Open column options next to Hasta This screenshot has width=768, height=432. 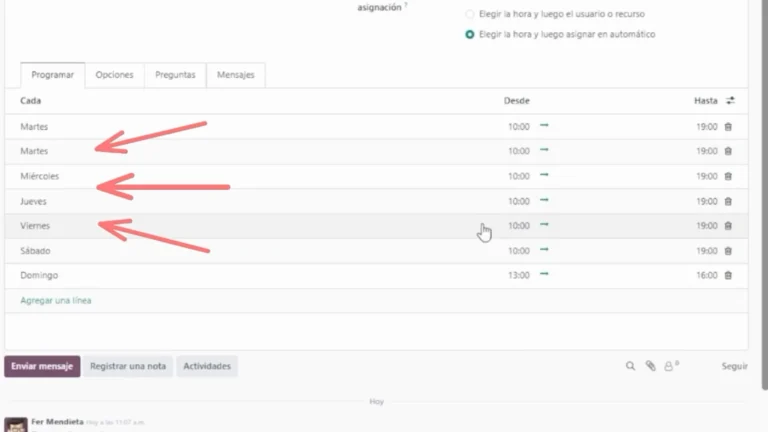[730, 101]
